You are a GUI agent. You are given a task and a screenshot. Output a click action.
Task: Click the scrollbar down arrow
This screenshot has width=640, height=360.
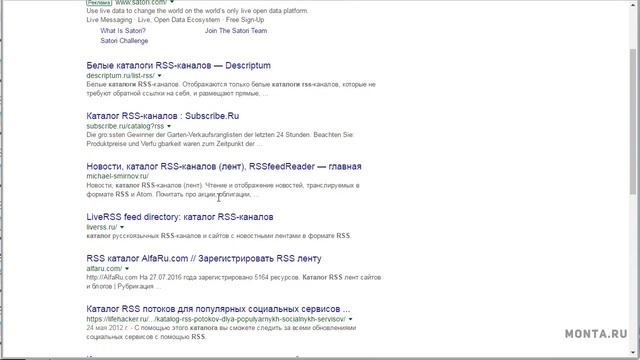click(633, 351)
